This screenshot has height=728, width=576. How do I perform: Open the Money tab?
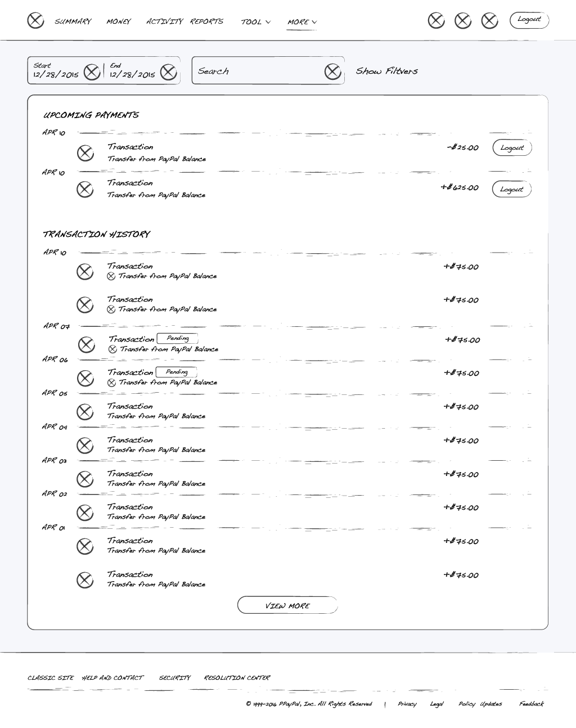118,21
